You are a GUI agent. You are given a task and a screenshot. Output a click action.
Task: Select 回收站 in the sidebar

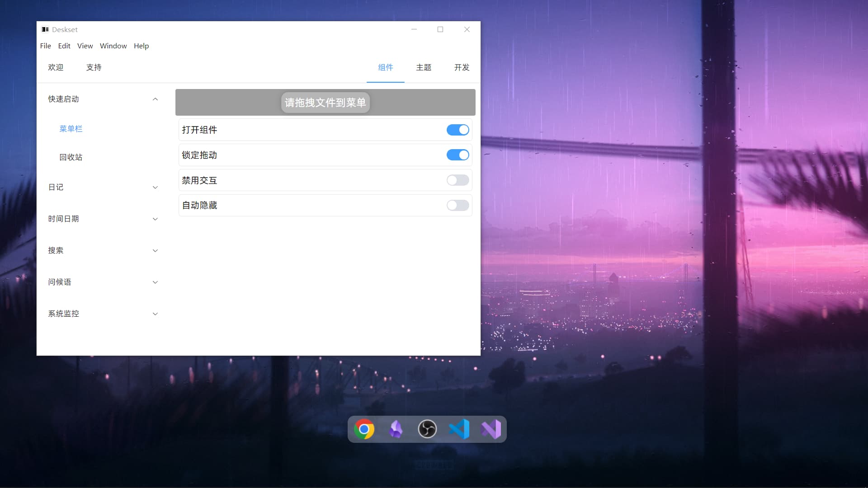(71, 157)
